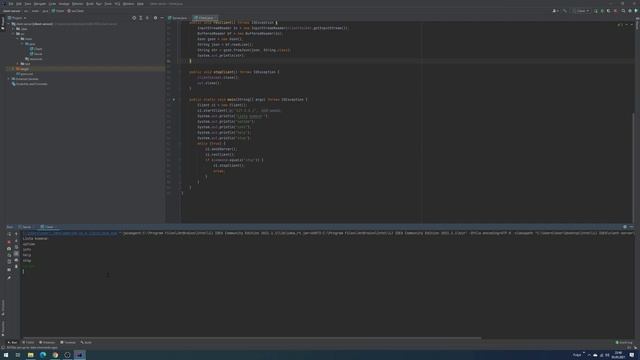This screenshot has width=640, height=360.
Task: Click the build hammer icon
Action: coord(565,11)
